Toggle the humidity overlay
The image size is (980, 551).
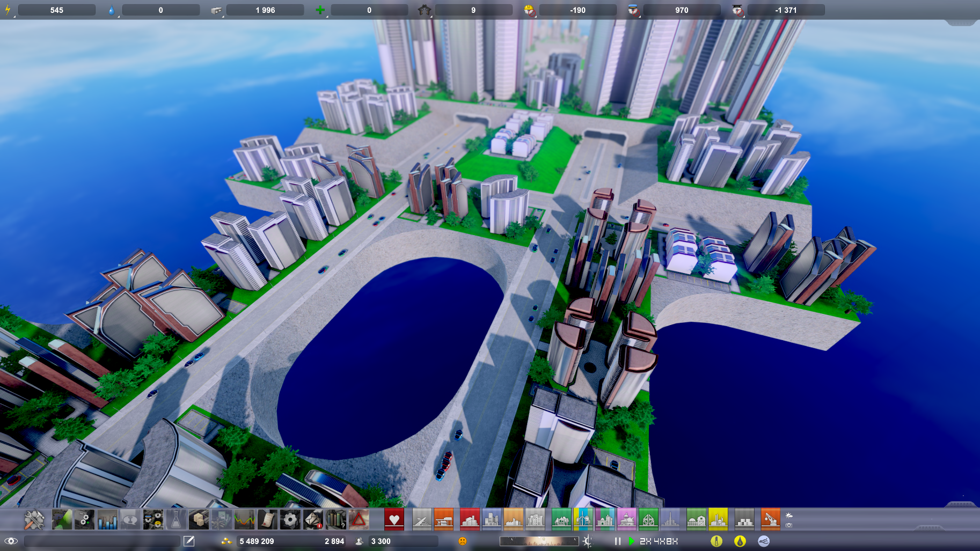tap(740, 541)
